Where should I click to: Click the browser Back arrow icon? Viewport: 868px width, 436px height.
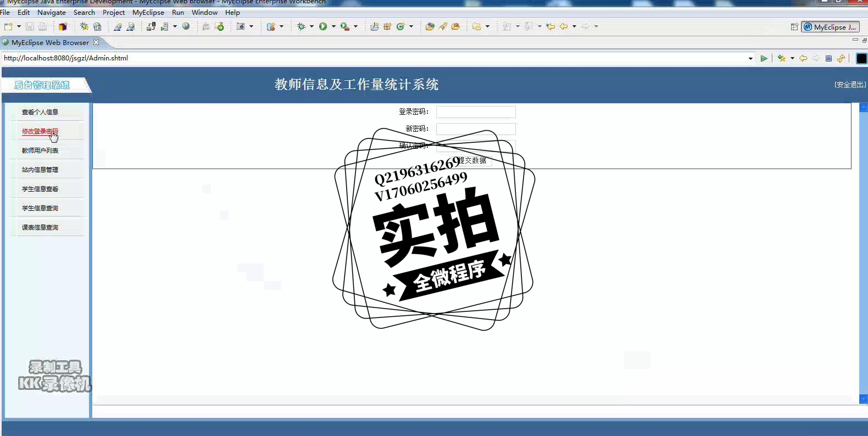[803, 58]
